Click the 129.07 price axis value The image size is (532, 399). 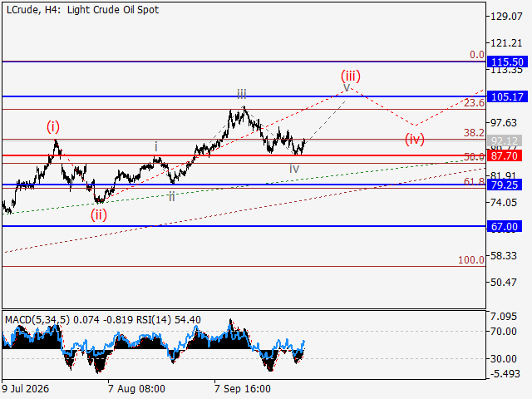(507, 17)
